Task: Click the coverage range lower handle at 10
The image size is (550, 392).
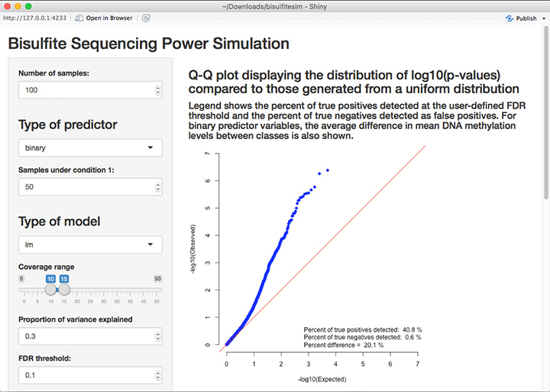Action: pyautogui.click(x=50, y=290)
